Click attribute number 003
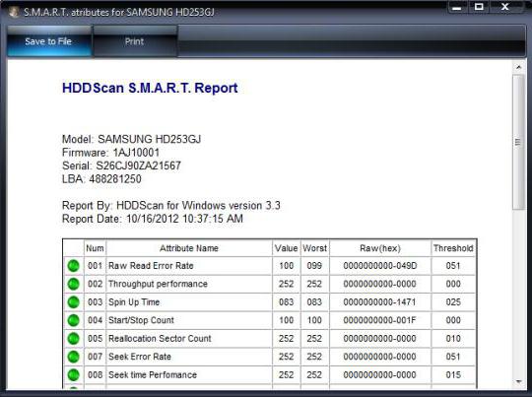This screenshot has width=532, height=397. coord(95,302)
